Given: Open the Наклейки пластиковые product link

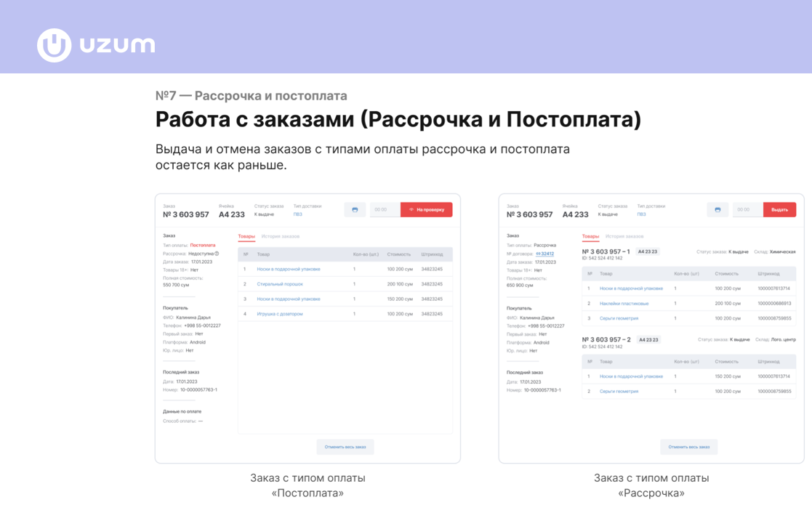Looking at the screenshot, I should point(624,304).
